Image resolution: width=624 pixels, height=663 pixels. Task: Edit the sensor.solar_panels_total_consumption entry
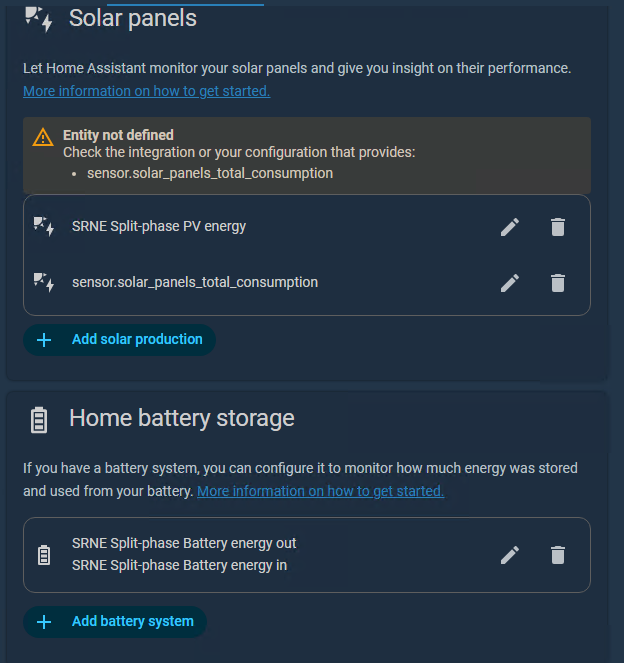[x=510, y=283]
